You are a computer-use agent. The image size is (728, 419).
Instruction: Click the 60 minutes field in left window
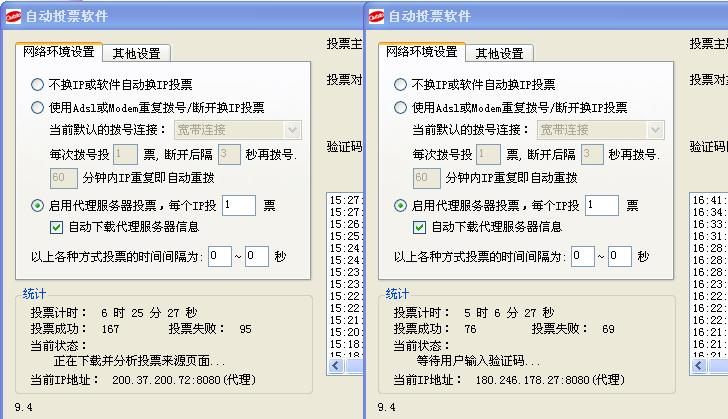click(x=64, y=178)
